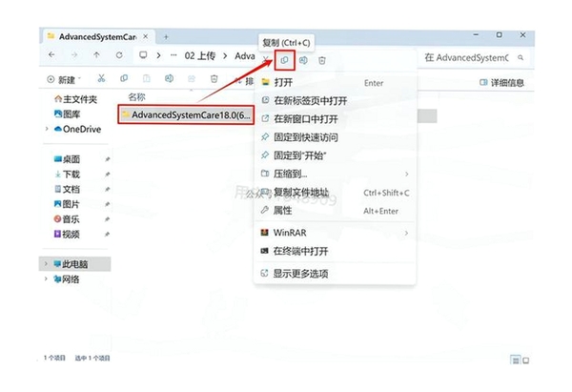Choose 固定到快速访问

335,137
